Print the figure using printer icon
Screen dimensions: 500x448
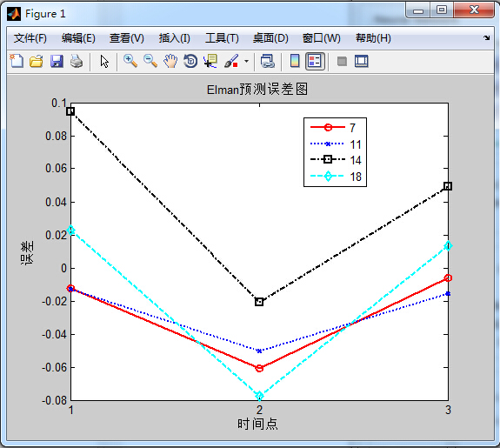(x=77, y=61)
